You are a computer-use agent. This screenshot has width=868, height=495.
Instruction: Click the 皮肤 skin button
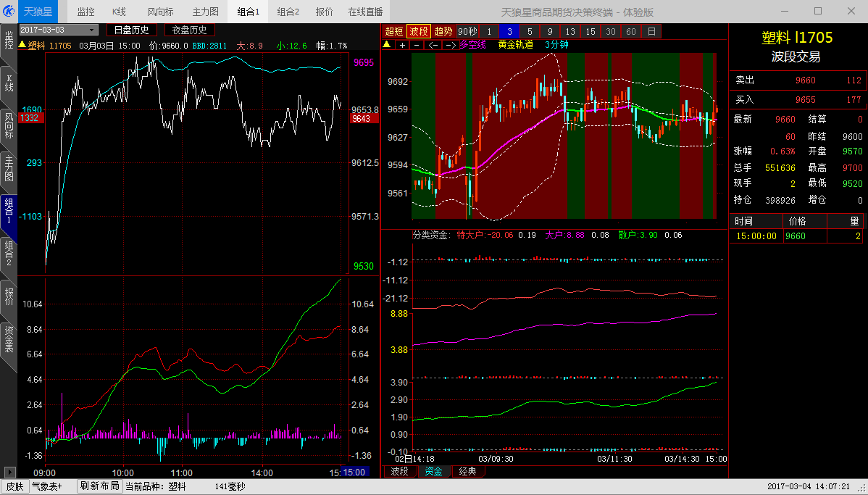tap(15, 487)
